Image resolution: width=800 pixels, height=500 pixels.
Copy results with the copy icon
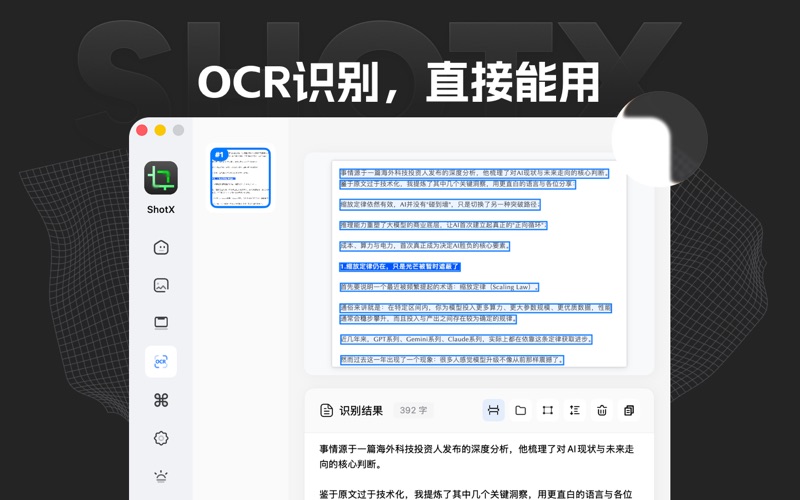pos(629,410)
